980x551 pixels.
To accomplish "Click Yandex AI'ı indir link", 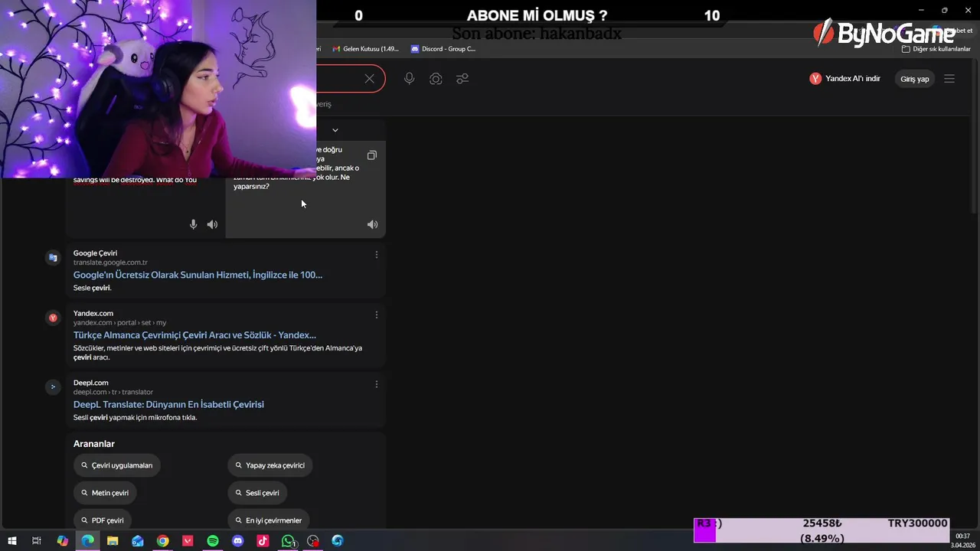I will tap(845, 79).
